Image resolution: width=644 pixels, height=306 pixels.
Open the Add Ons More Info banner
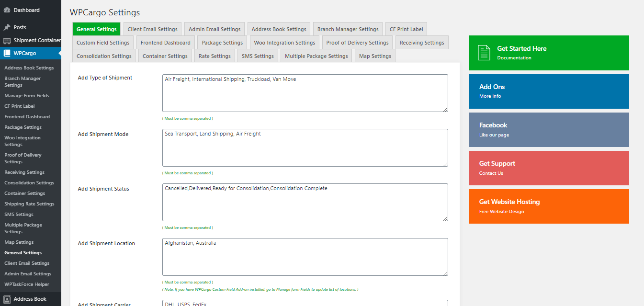point(549,91)
